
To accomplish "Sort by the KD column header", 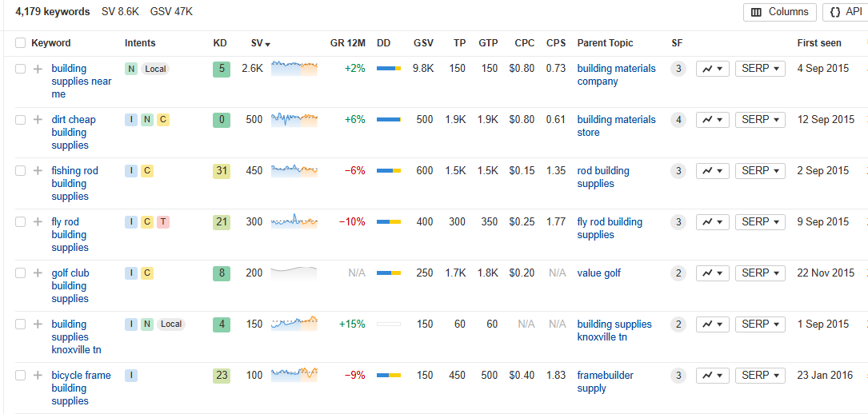I will click(x=220, y=43).
